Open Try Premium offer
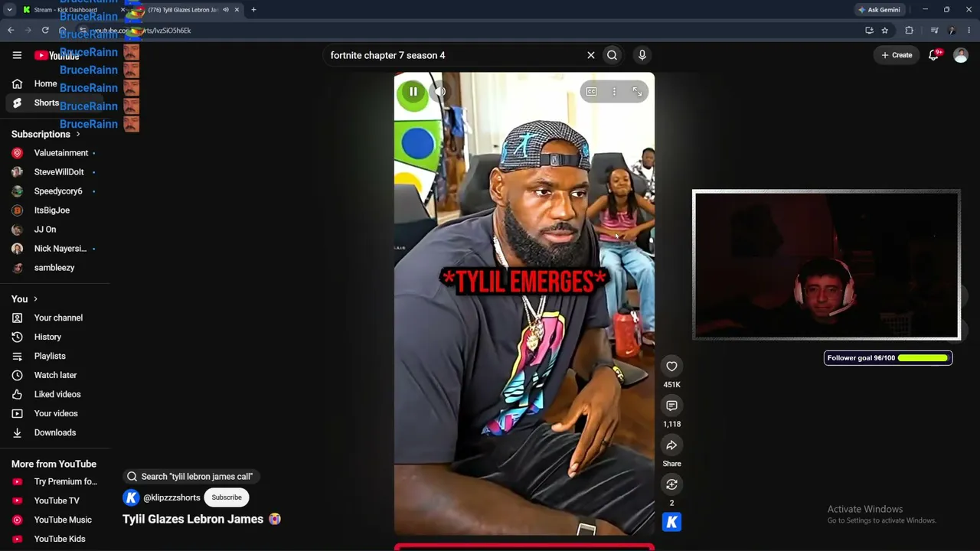Viewport: 980px width, 551px height. 55,481
